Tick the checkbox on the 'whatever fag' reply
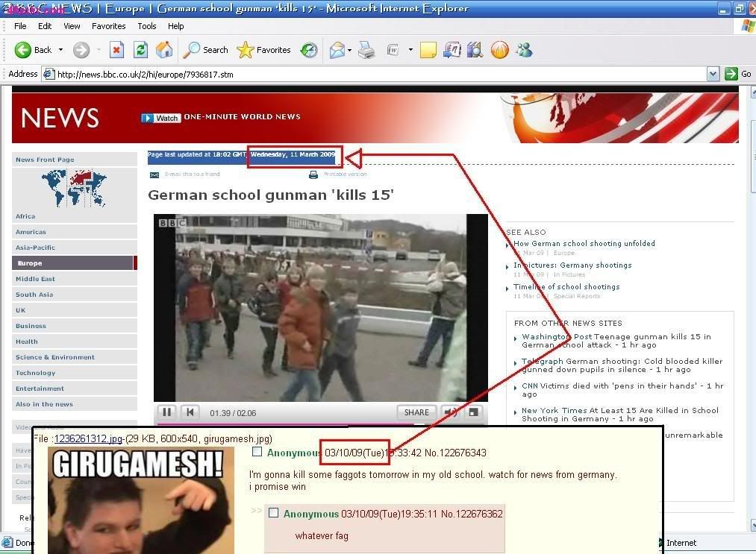Viewport: 756px width, 554px height. 273,513
